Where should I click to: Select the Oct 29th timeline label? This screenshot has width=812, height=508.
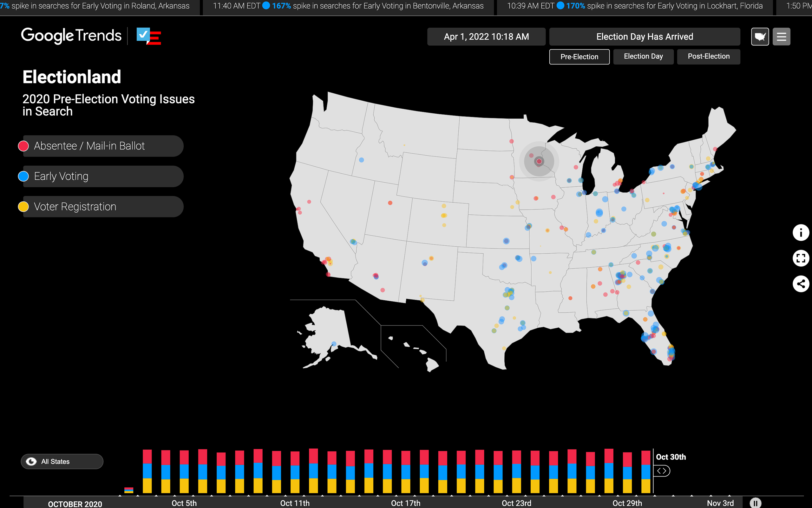click(627, 503)
